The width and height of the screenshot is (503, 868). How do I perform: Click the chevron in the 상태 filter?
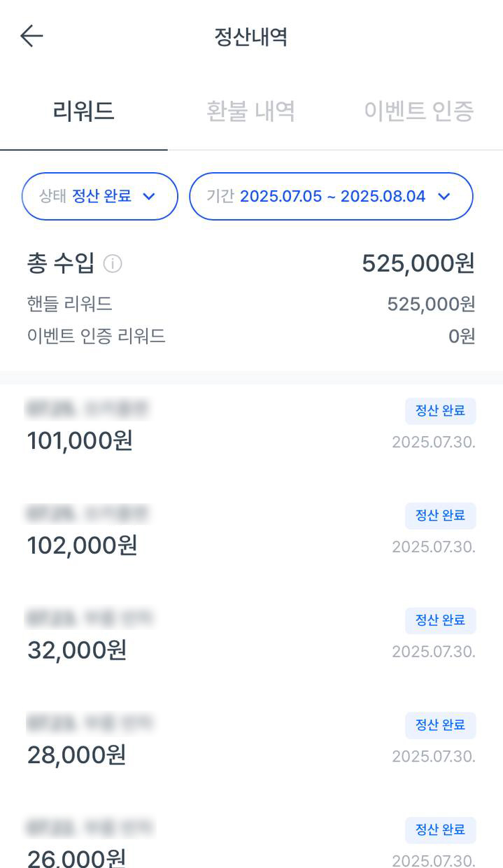[x=148, y=197]
